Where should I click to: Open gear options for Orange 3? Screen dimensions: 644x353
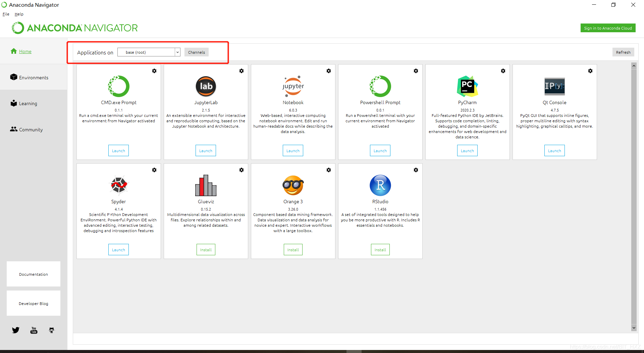coord(329,170)
